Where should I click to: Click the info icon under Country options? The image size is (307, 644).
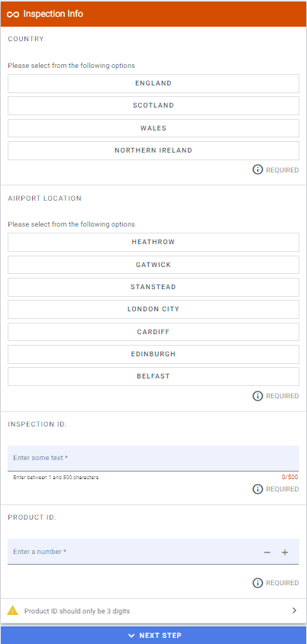pyautogui.click(x=257, y=169)
